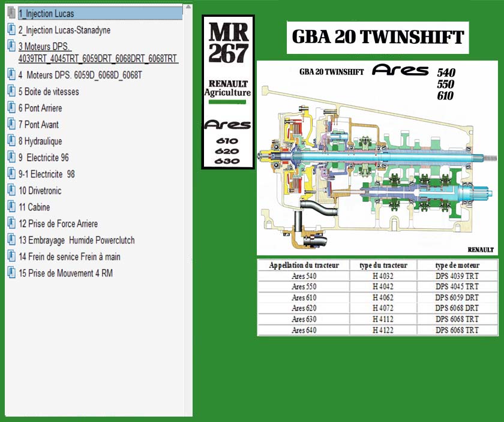Click the 'H 4032' table cell
Viewport: 504px width, 422px height.
pyautogui.click(x=383, y=276)
